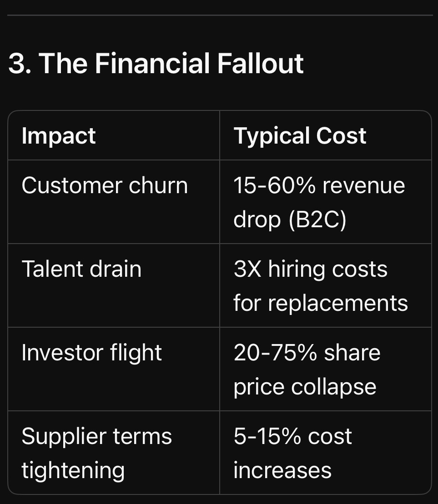
Task: Click the word "increases" in the table
Action: (282, 470)
